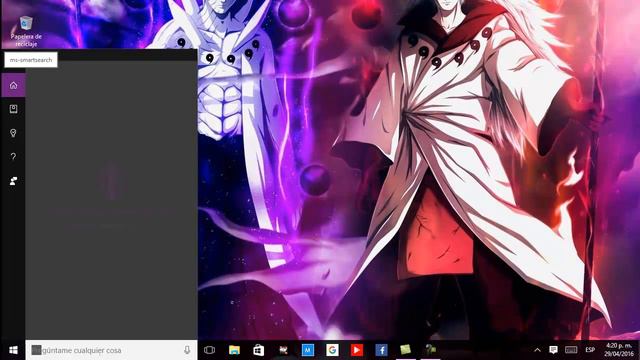Open the Action Center notifications
The width and height of the screenshot is (640, 360).
coord(553,350)
